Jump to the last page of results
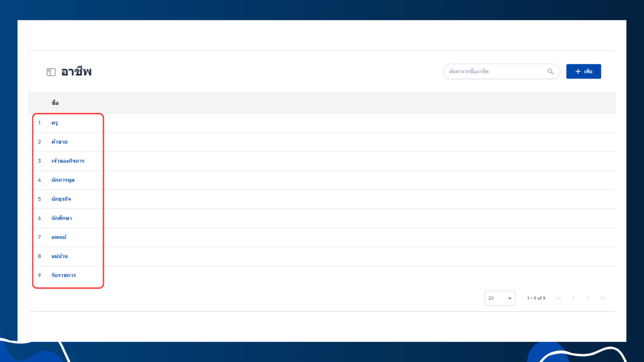The height and width of the screenshot is (362, 644). tap(603, 299)
